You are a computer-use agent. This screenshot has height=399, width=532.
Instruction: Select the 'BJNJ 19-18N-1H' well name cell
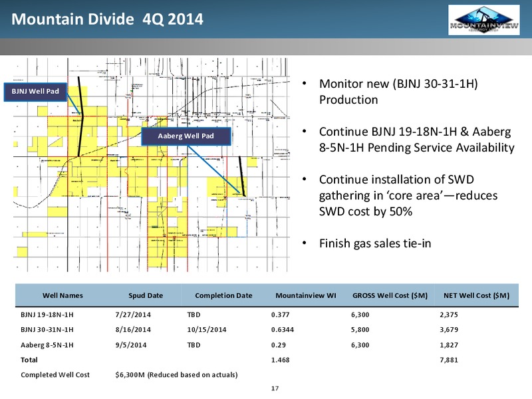(x=47, y=315)
